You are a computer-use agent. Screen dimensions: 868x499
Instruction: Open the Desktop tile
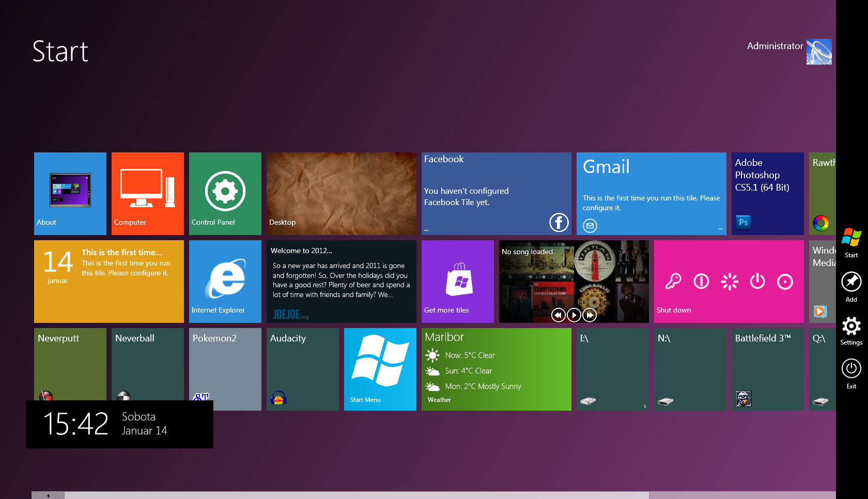coord(342,194)
